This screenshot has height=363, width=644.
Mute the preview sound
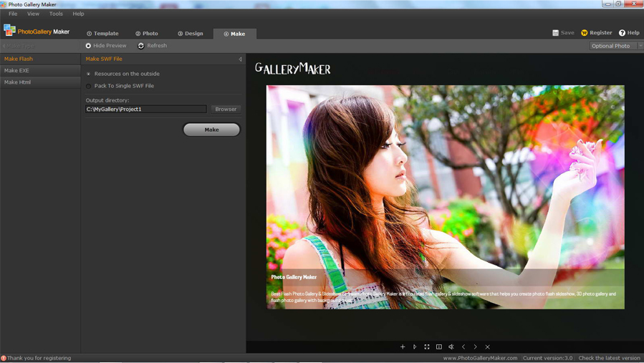(451, 347)
